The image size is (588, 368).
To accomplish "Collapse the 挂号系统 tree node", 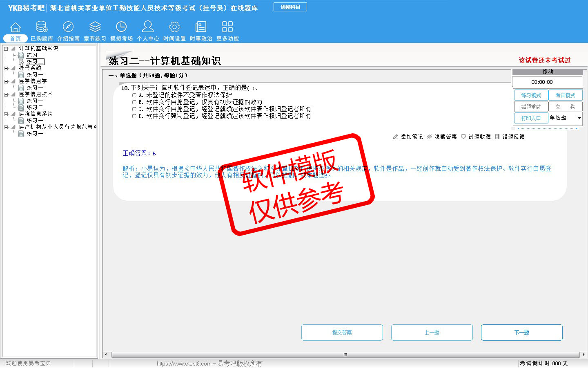I will point(6,68).
